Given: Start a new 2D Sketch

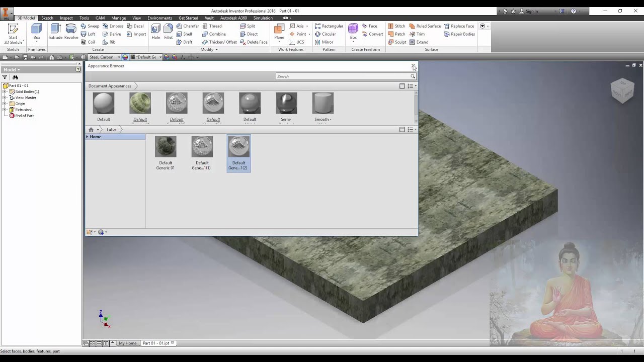Looking at the screenshot, I should pyautogui.click(x=13, y=34).
